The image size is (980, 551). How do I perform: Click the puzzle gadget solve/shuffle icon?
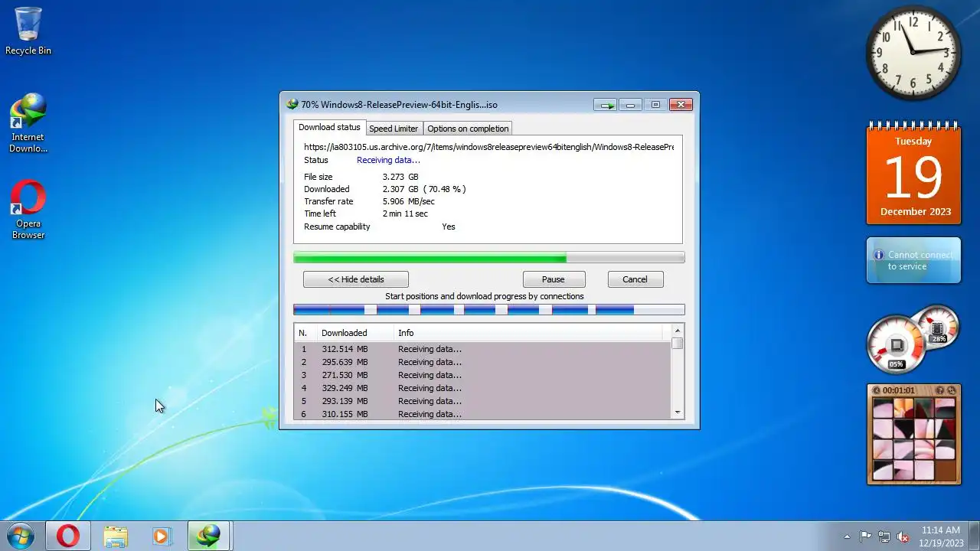952,390
